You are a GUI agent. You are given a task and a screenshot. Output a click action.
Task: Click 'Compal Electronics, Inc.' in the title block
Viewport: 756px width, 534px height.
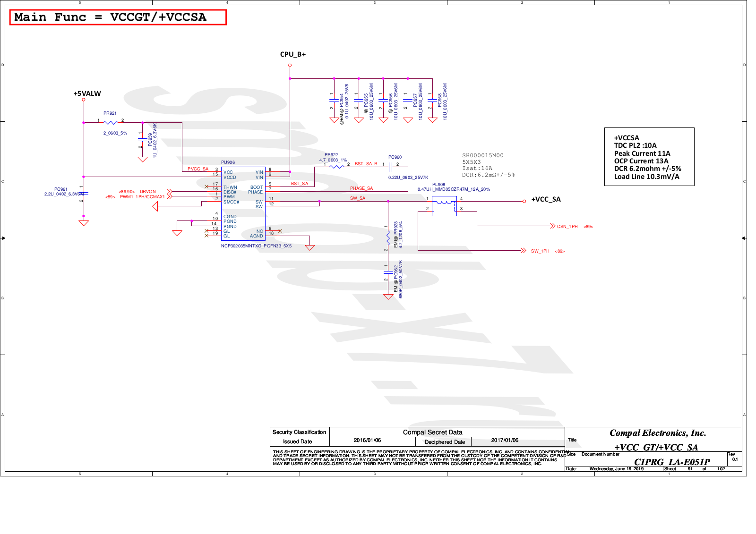(x=658, y=433)
